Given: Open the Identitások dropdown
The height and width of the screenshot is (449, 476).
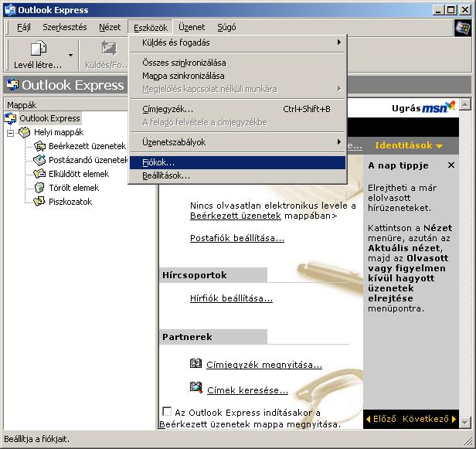Looking at the screenshot, I should pos(409,145).
